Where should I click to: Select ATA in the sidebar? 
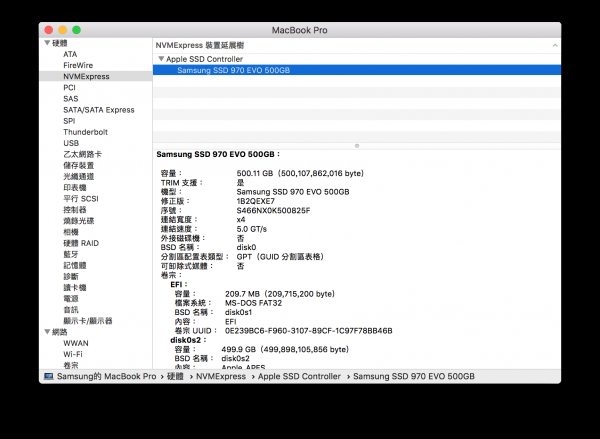point(70,54)
